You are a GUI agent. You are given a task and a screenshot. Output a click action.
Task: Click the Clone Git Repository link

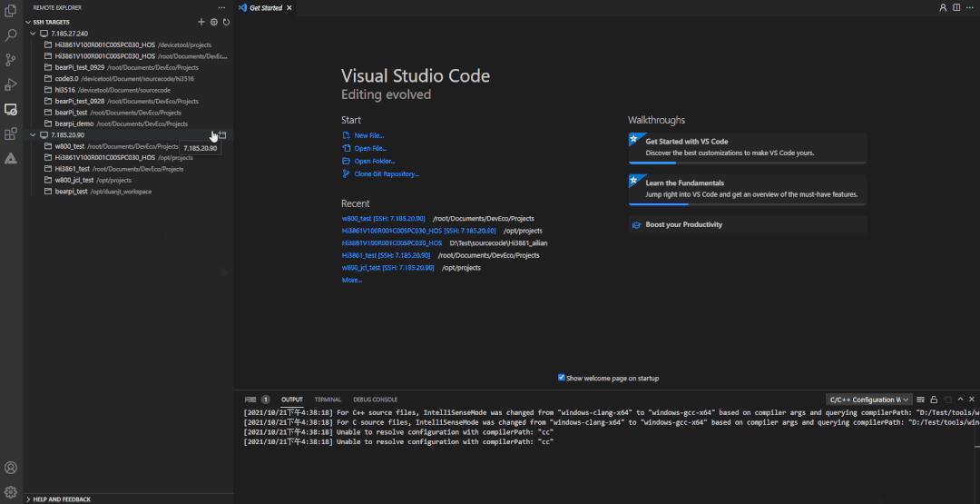click(387, 173)
